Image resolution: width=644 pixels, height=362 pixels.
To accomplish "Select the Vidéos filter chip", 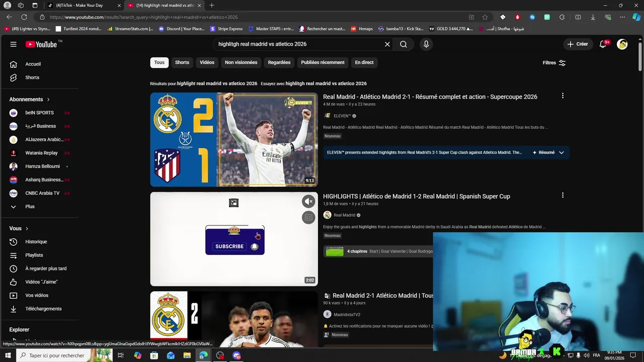I will [207, 62].
